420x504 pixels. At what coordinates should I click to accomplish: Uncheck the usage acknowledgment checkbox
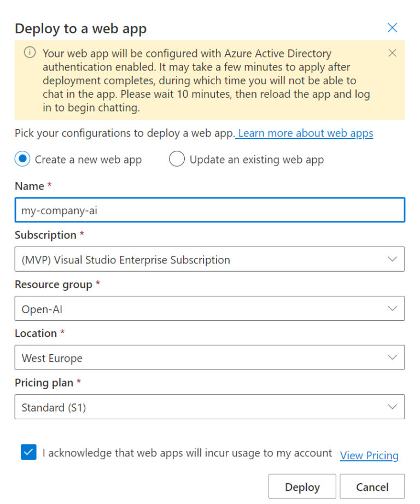28,452
